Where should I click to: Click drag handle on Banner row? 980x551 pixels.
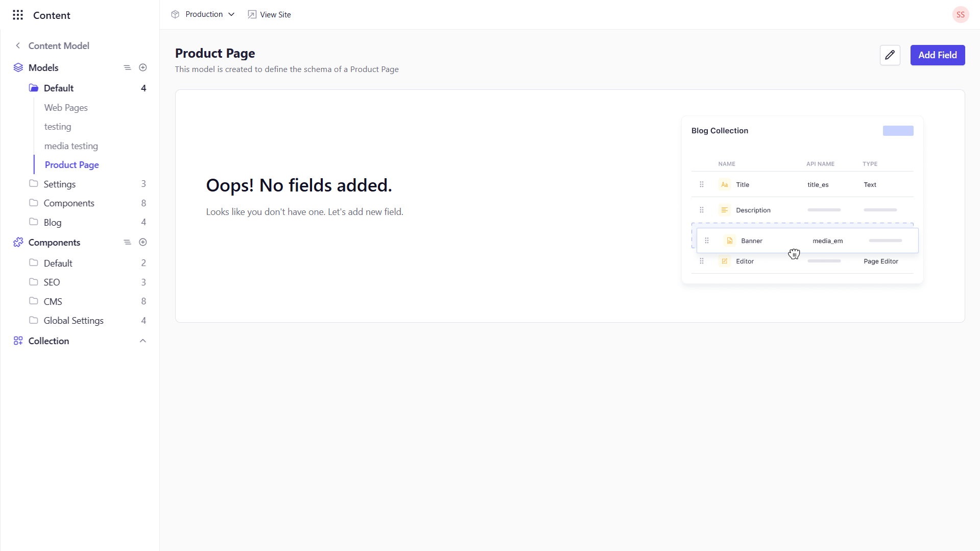pyautogui.click(x=707, y=241)
